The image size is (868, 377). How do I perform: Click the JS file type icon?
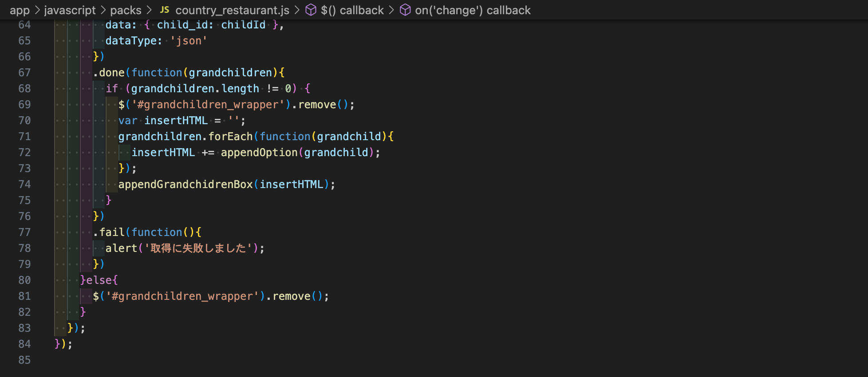click(x=165, y=10)
